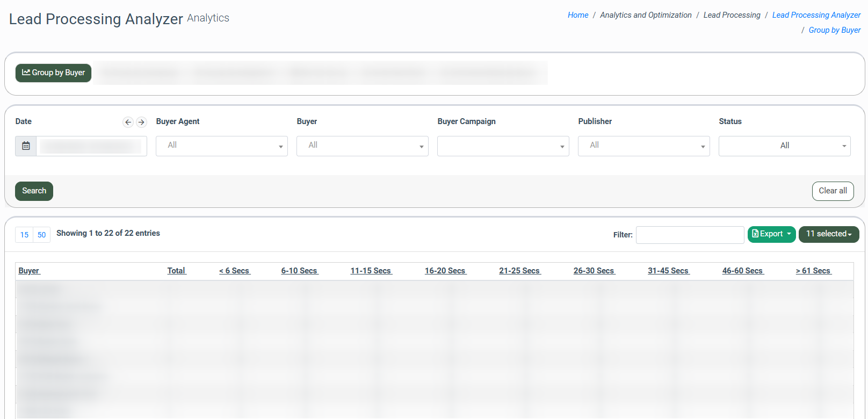Click the Clear all button
This screenshot has height=419, width=868.
coord(833,191)
